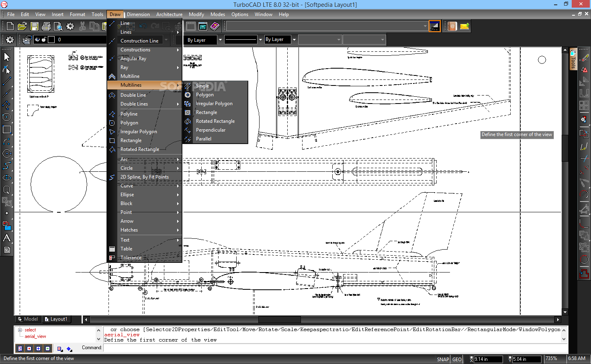Toggle the command bar button with blue plus
This screenshot has width=591, height=364.
38,348
